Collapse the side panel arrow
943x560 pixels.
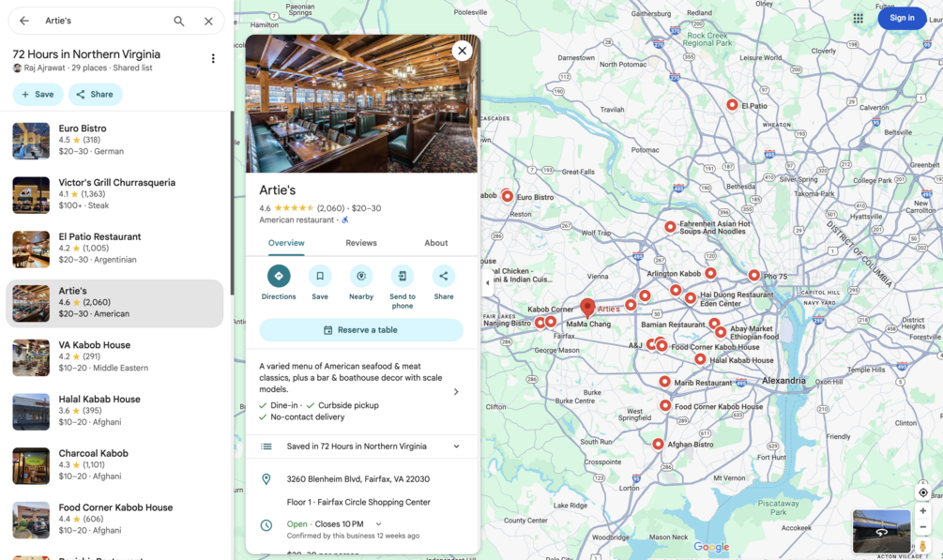tap(487, 282)
